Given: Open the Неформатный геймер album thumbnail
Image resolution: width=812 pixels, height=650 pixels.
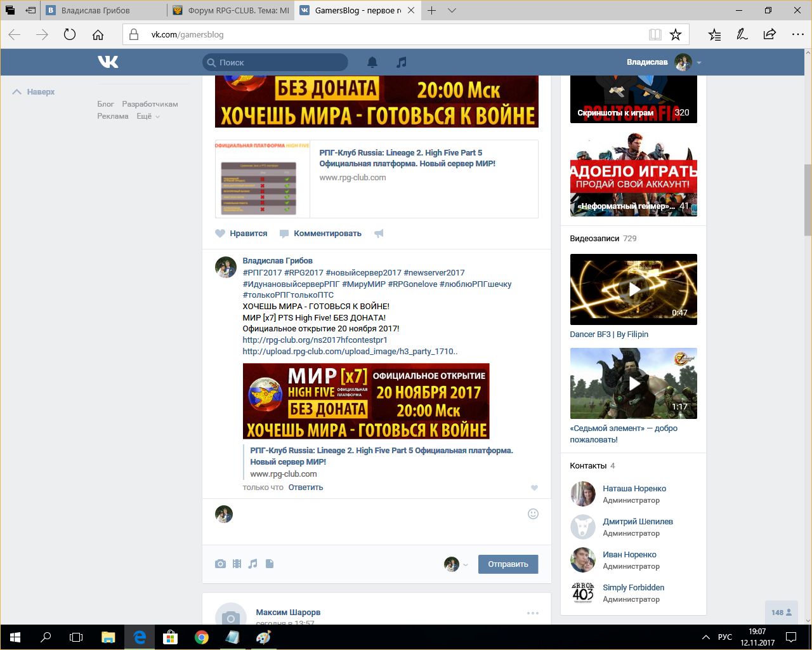Looking at the screenshot, I should pyautogui.click(x=634, y=175).
